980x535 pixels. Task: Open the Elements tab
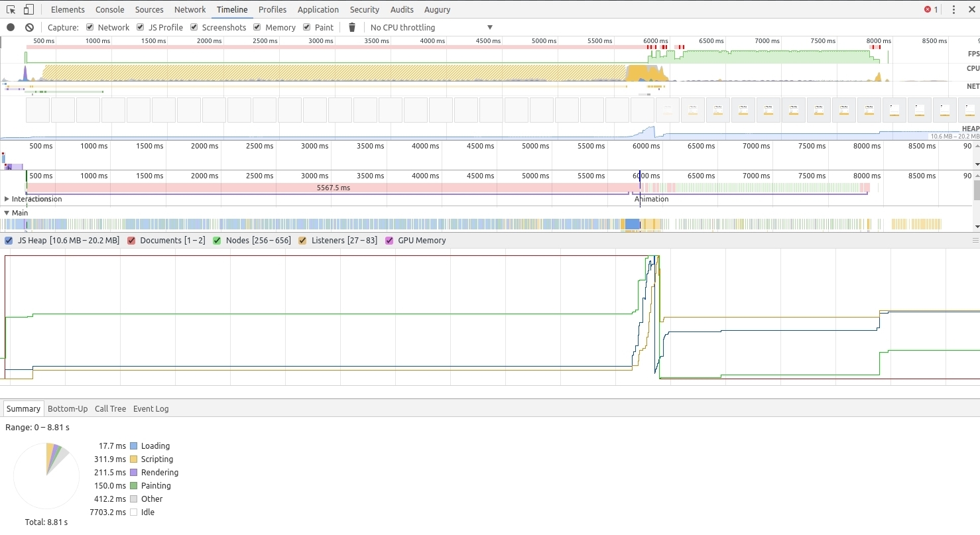[x=68, y=9]
